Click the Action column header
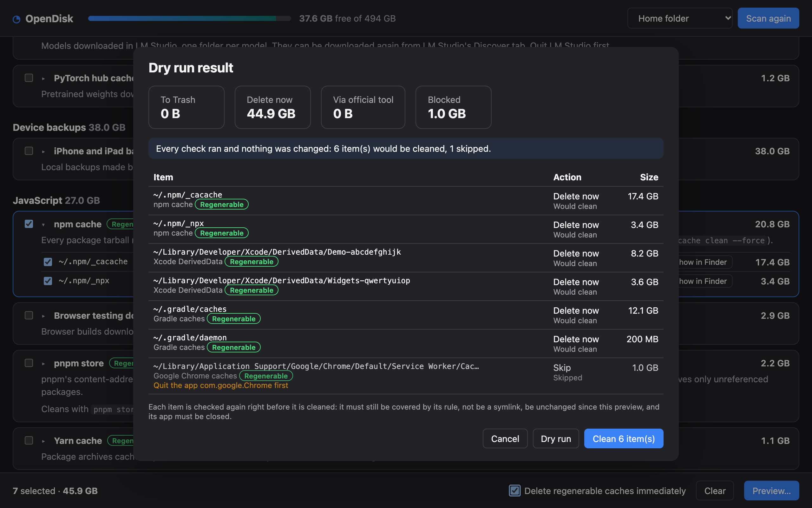Viewport: 812px width, 508px height. click(x=567, y=177)
